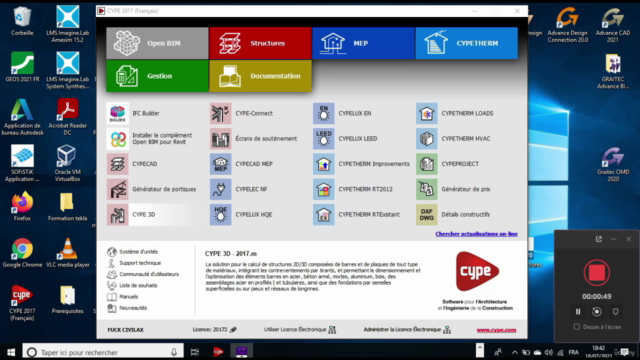Open Détails constructifs DXF DWG

453,215
